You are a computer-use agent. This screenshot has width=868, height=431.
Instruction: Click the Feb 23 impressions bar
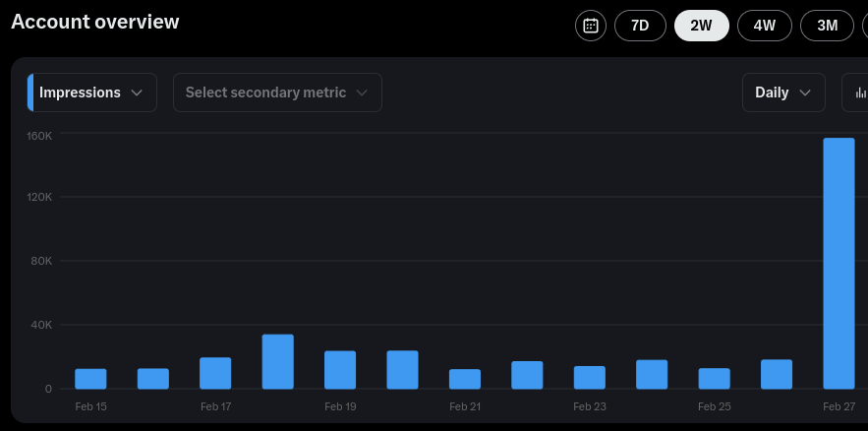click(590, 377)
